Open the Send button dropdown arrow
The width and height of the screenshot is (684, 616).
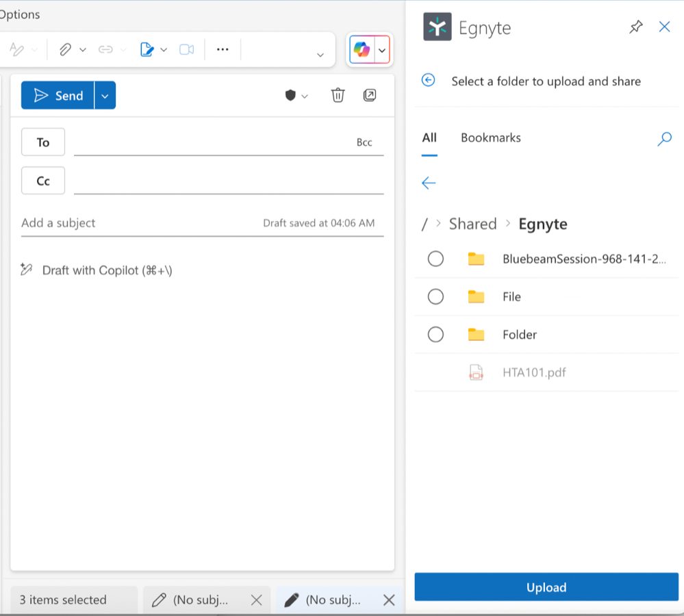point(104,95)
